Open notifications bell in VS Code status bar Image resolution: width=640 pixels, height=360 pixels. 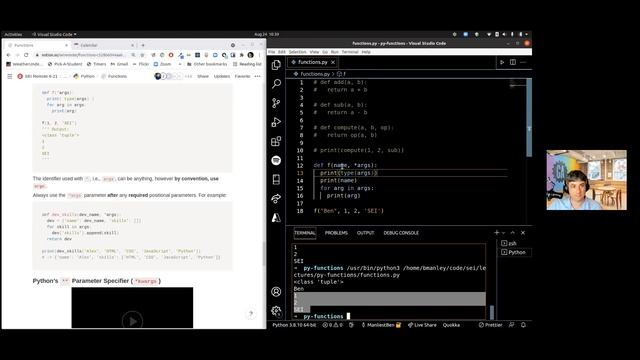(x=523, y=325)
